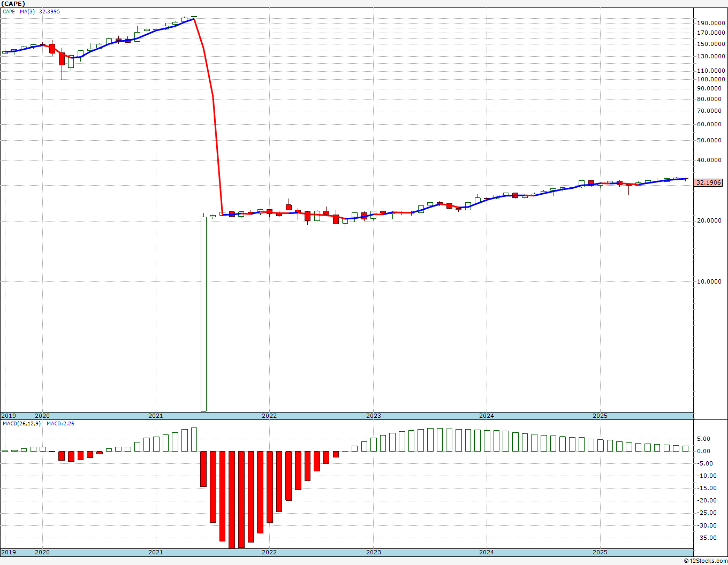Click the CAPE legend label
Image resolution: width=728 pixels, height=565 pixels.
pyautogui.click(x=9, y=11)
